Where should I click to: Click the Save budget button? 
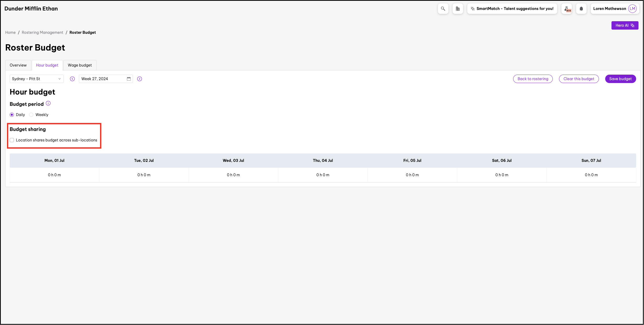[x=620, y=79]
